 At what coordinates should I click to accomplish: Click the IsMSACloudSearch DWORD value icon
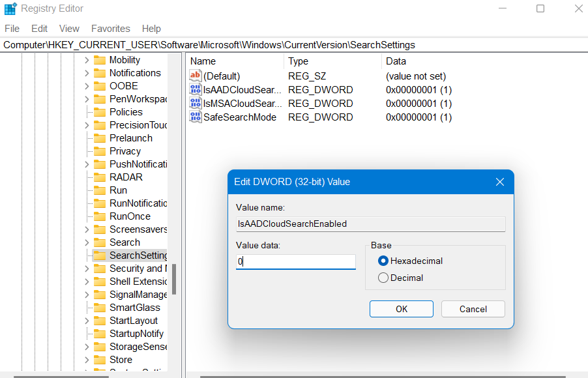click(196, 104)
